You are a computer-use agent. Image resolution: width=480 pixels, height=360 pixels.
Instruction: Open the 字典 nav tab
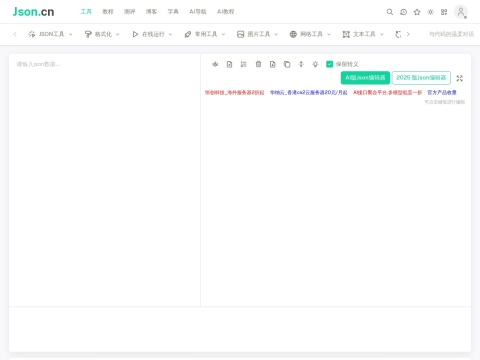coord(173,12)
